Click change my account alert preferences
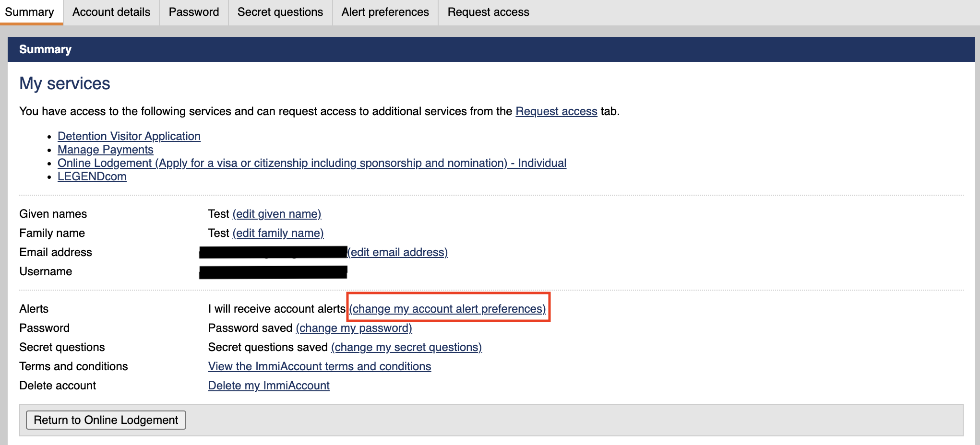This screenshot has height=445, width=980. [447, 309]
